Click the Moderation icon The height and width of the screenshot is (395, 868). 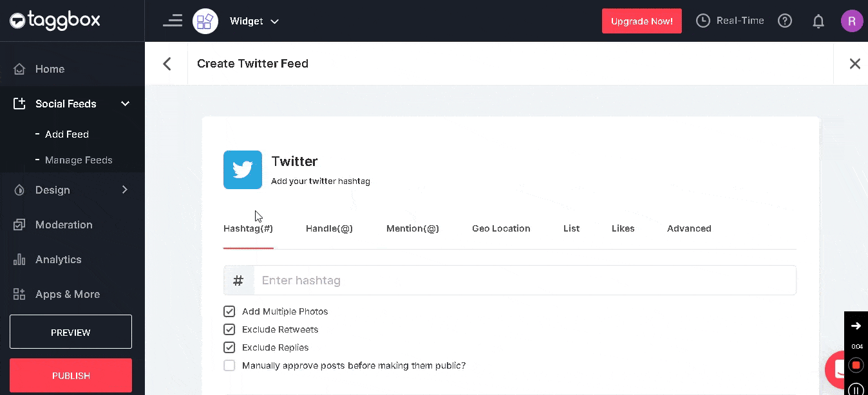[x=19, y=225]
